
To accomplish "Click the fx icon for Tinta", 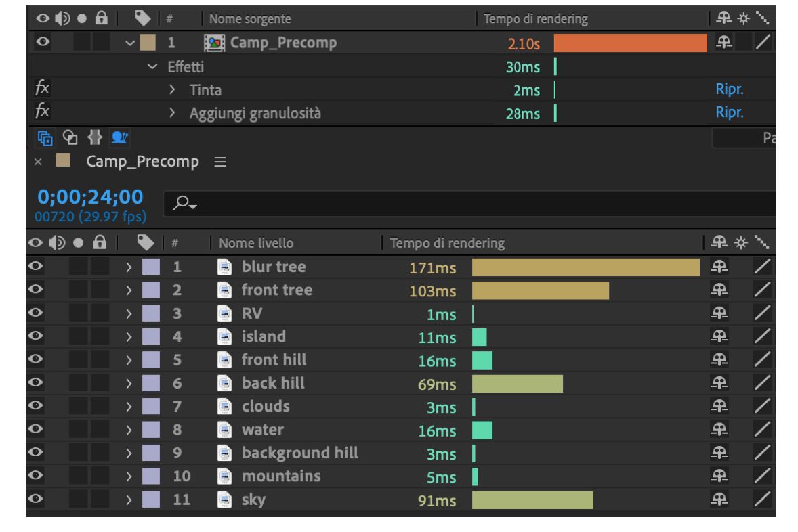I will coord(41,89).
